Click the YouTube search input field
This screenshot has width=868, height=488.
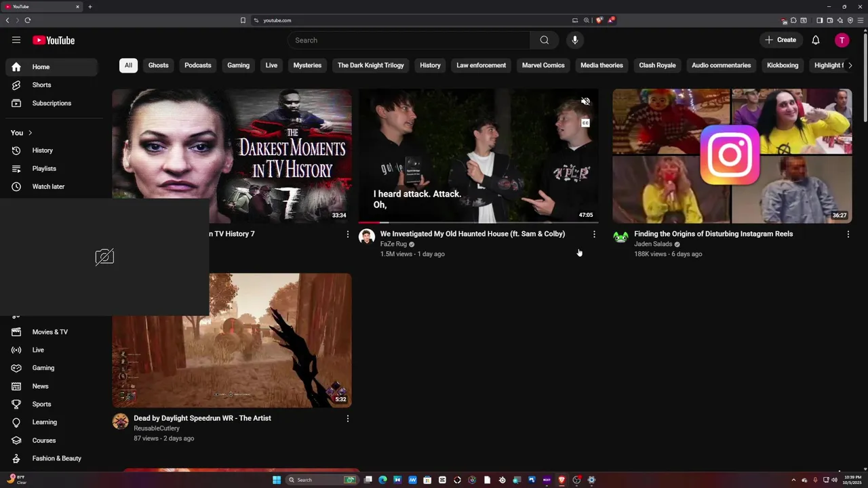(x=409, y=40)
